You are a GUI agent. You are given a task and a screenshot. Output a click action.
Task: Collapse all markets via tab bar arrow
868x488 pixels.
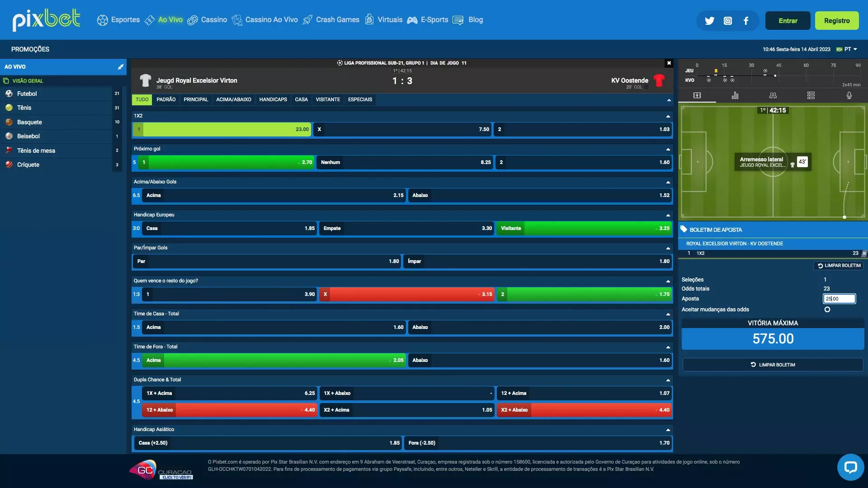coord(669,100)
